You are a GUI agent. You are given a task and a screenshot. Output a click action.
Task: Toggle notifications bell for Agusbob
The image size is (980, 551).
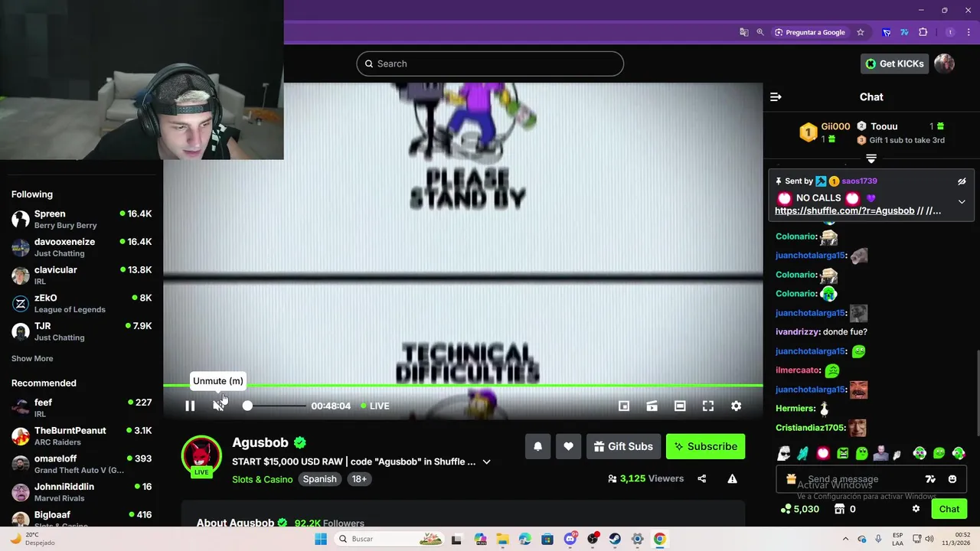537,446
